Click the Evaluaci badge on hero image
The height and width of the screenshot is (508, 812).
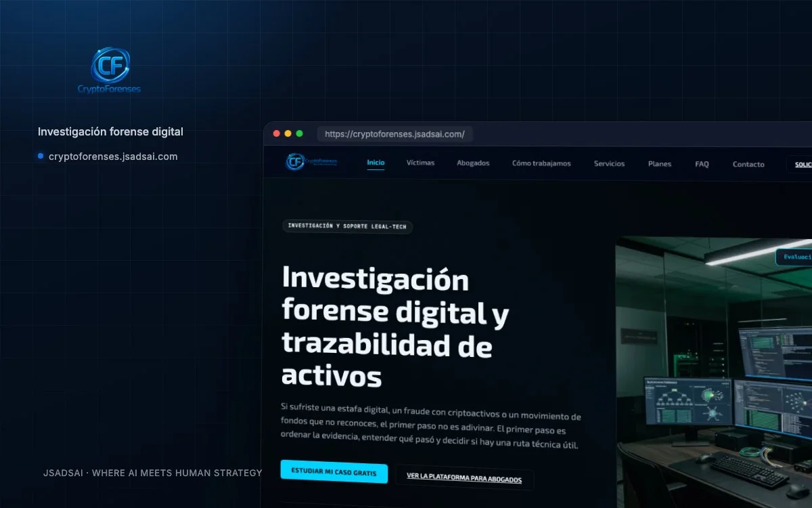tap(794, 257)
